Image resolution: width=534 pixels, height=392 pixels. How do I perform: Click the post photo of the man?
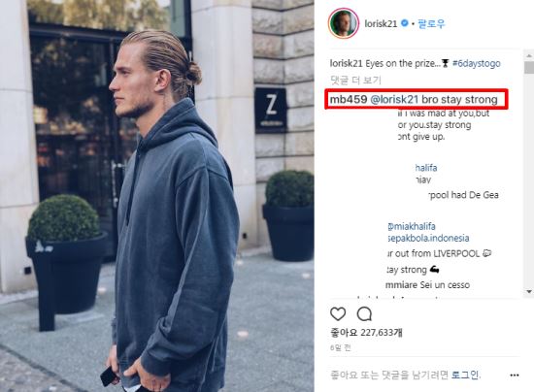pyautogui.click(x=157, y=196)
